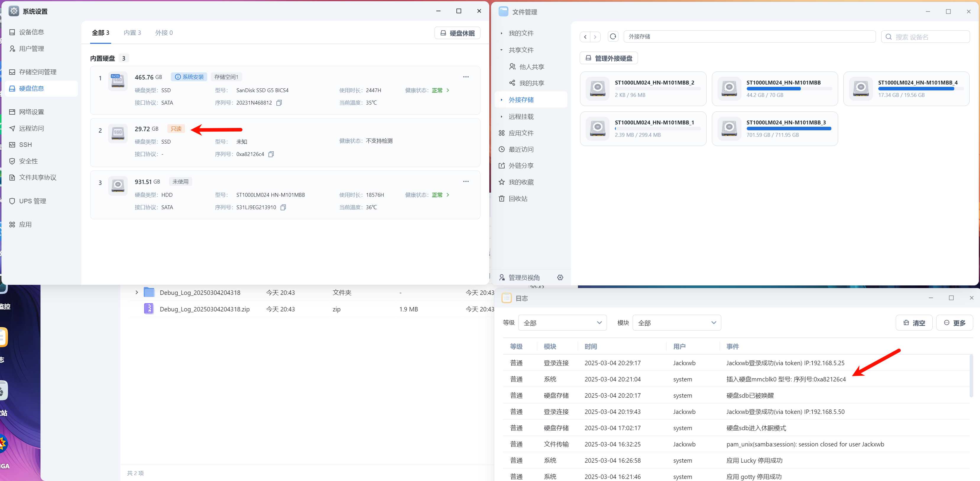Click the 管理员视角 settings gear
This screenshot has height=481, width=980.
click(560, 277)
